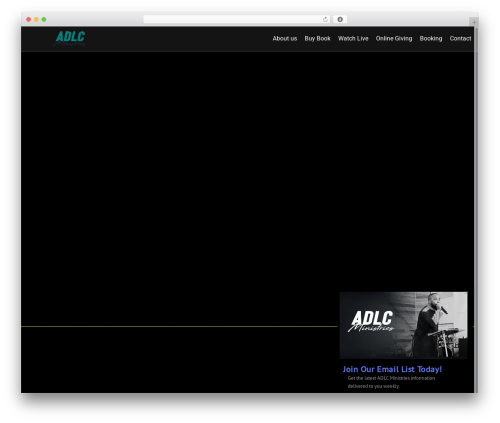
Task: Click the Join Our Email List Today heading
Action: [392, 369]
